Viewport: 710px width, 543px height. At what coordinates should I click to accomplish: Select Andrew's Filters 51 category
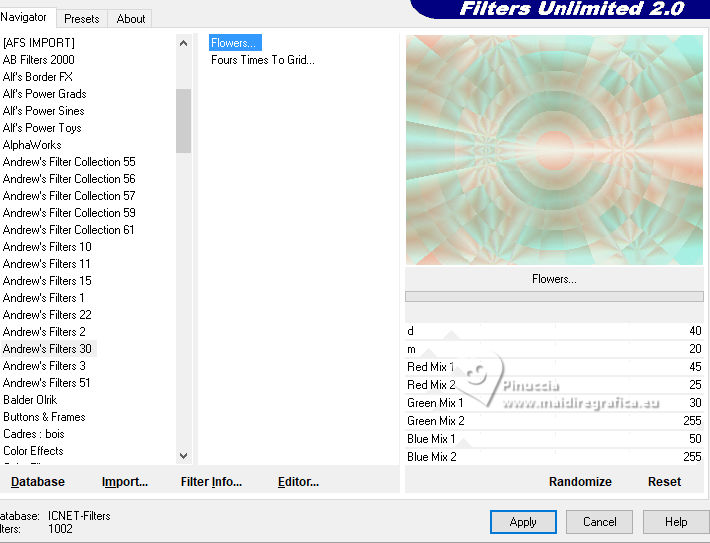coord(47,383)
